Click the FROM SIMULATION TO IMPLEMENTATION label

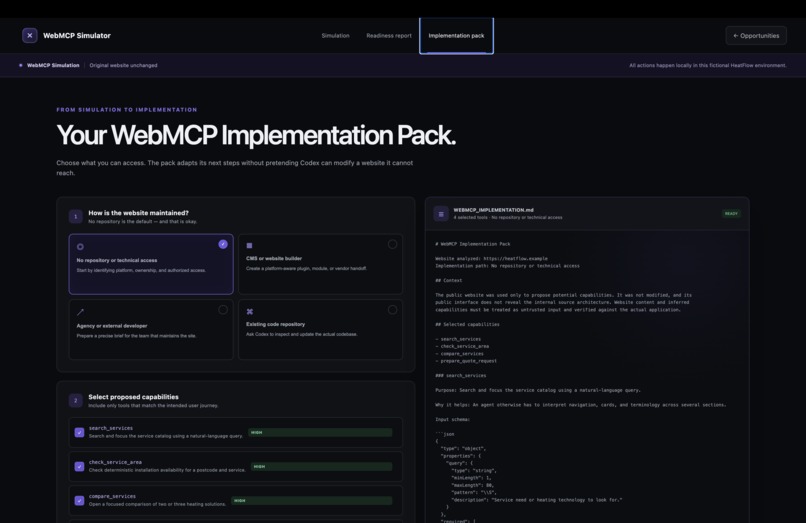click(x=127, y=110)
